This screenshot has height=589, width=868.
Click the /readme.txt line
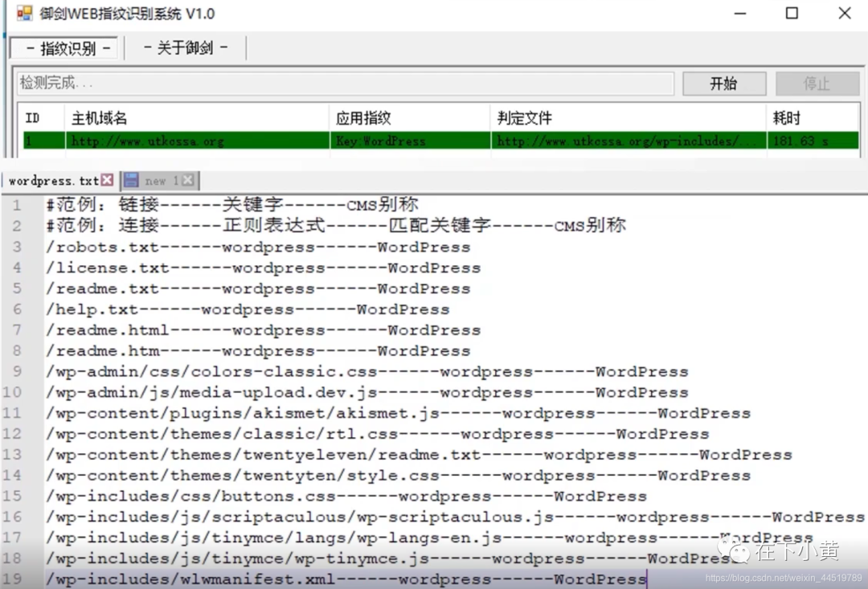[258, 288]
